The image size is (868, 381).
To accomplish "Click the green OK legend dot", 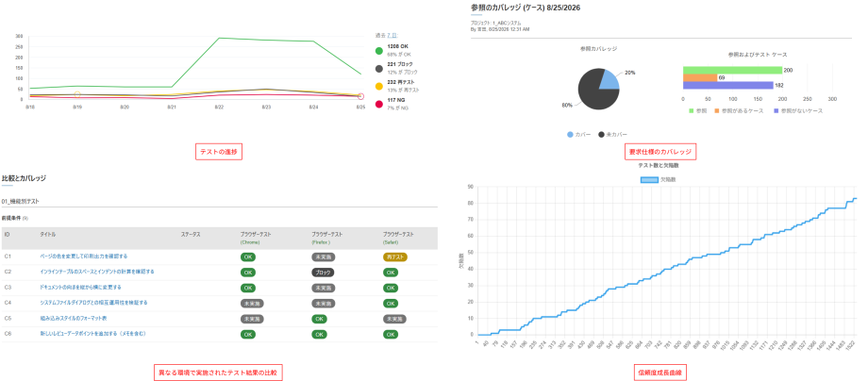I will pyautogui.click(x=379, y=51).
